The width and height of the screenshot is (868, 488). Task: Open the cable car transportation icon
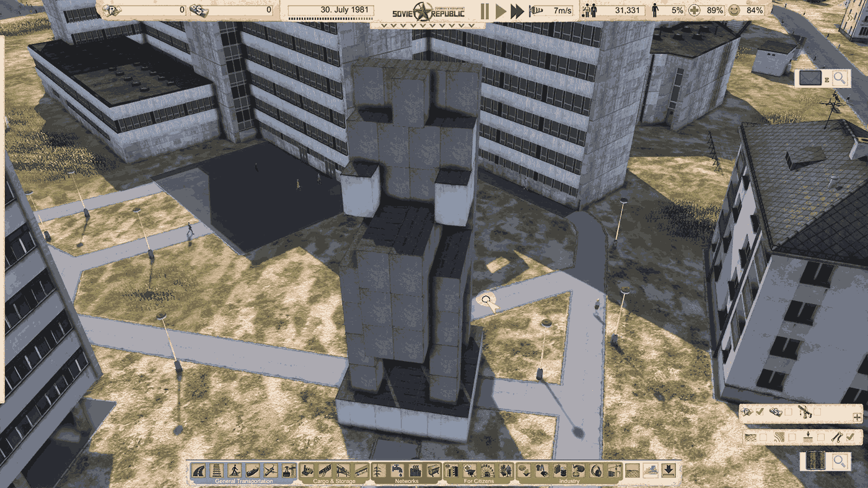(x=288, y=471)
